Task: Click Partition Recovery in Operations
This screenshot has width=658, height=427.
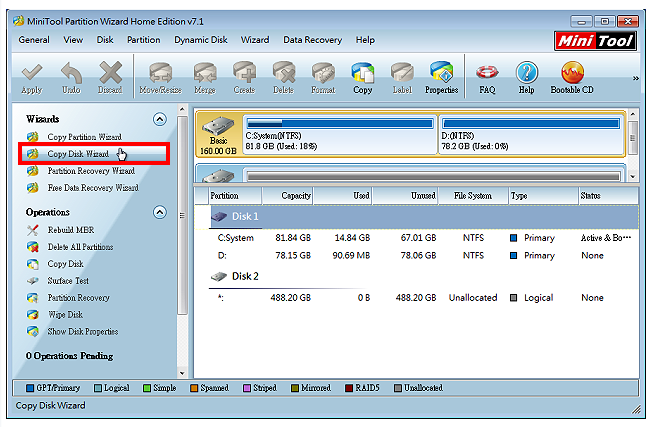Action: pos(78,297)
